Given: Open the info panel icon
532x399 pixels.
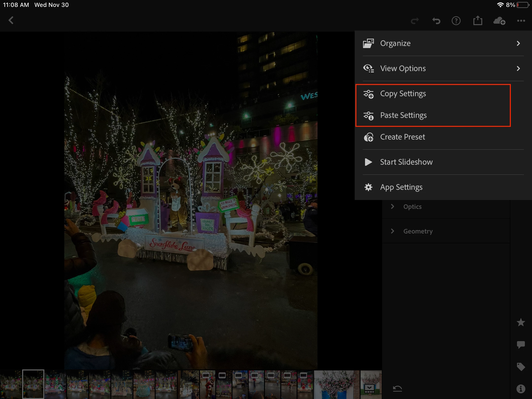Looking at the screenshot, I should pyautogui.click(x=521, y=389).
